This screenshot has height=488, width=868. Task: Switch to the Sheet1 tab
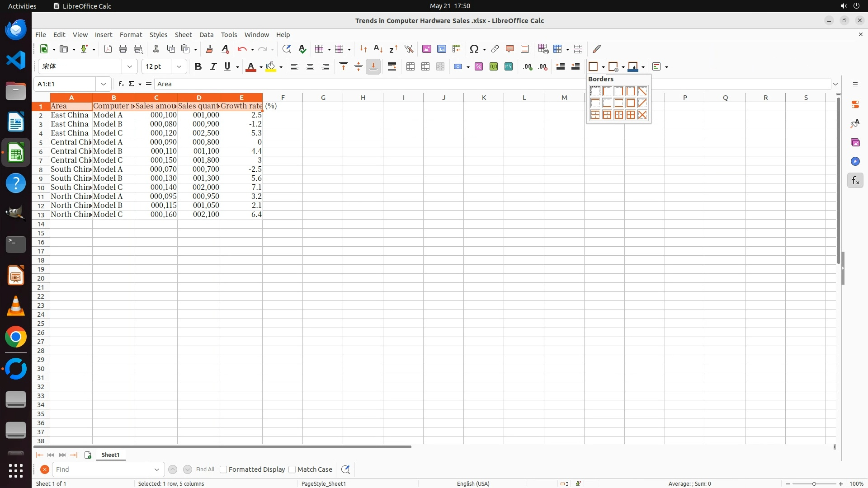point(110,455)
